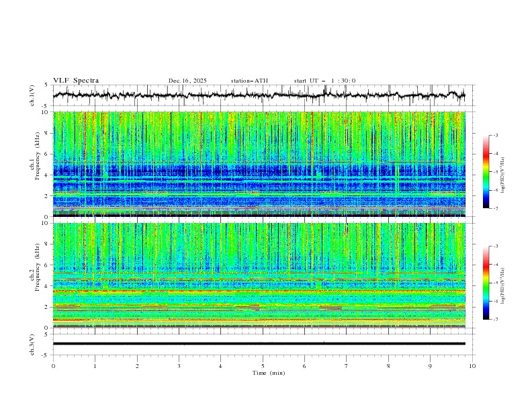Click the "ch.3(V)" axis label
The image size is (532, 411).
pyautogui.click(x=32, y=345)
